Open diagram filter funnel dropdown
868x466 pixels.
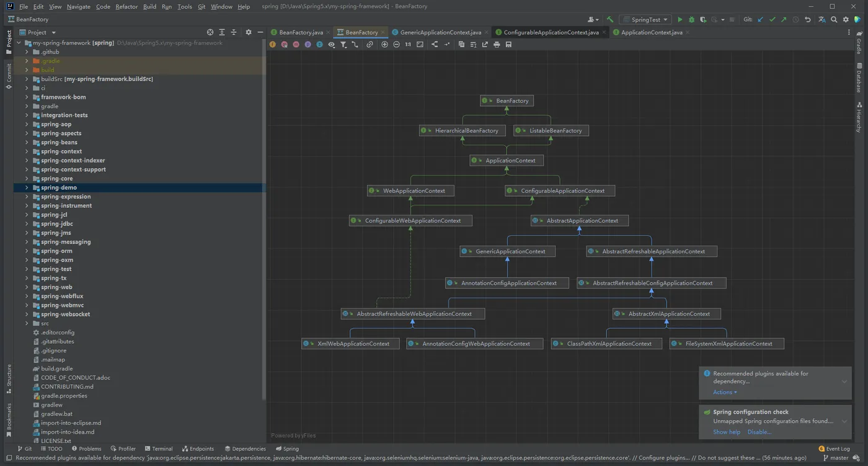343,45
